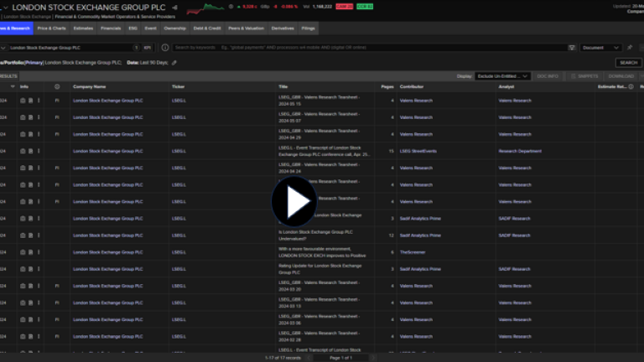Open the first row's document icon
The height and width of the screenshot is (362, 644).
[30, 101]
